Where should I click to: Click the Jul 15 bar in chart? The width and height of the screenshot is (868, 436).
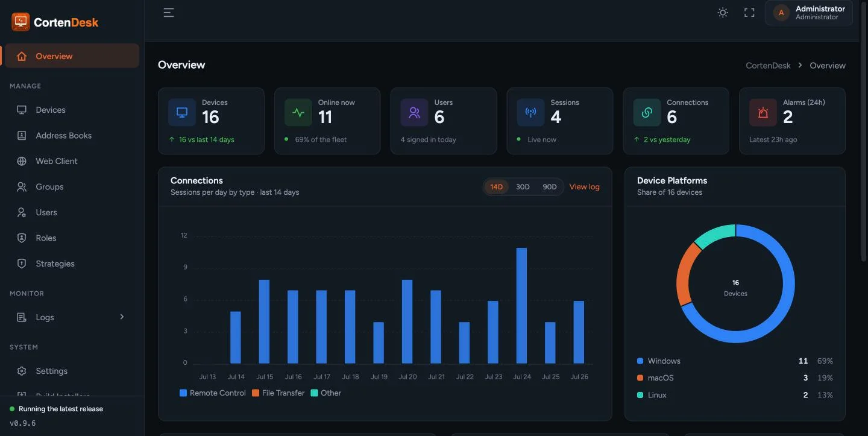264,322
